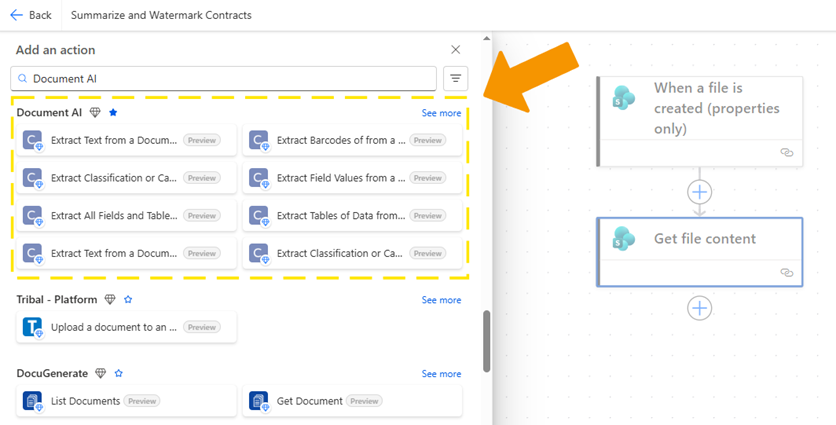The image size is (836, 425).
Task: Click premium diamond icon beside Tribal - Platform
Action: pos(110,299)
